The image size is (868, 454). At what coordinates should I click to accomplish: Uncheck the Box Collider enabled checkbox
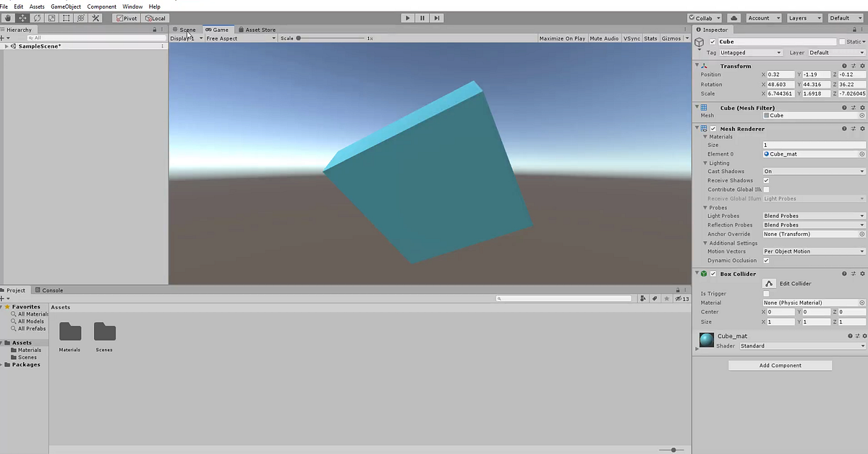pos(714,274)
